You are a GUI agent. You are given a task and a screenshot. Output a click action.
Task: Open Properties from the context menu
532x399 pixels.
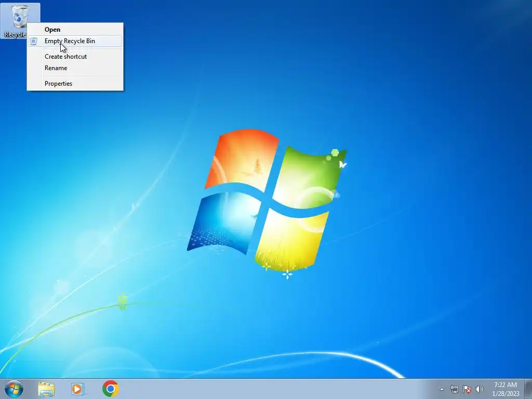coord(75,84)
